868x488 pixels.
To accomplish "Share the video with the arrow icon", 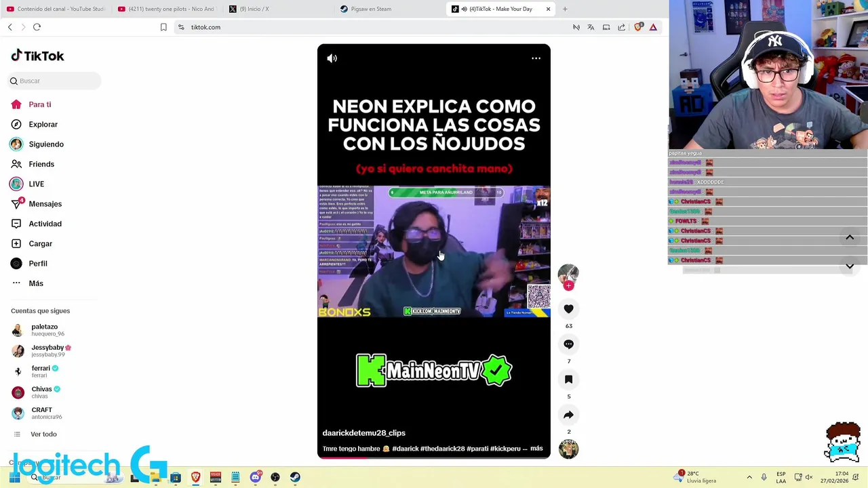I will coord(568,415).
